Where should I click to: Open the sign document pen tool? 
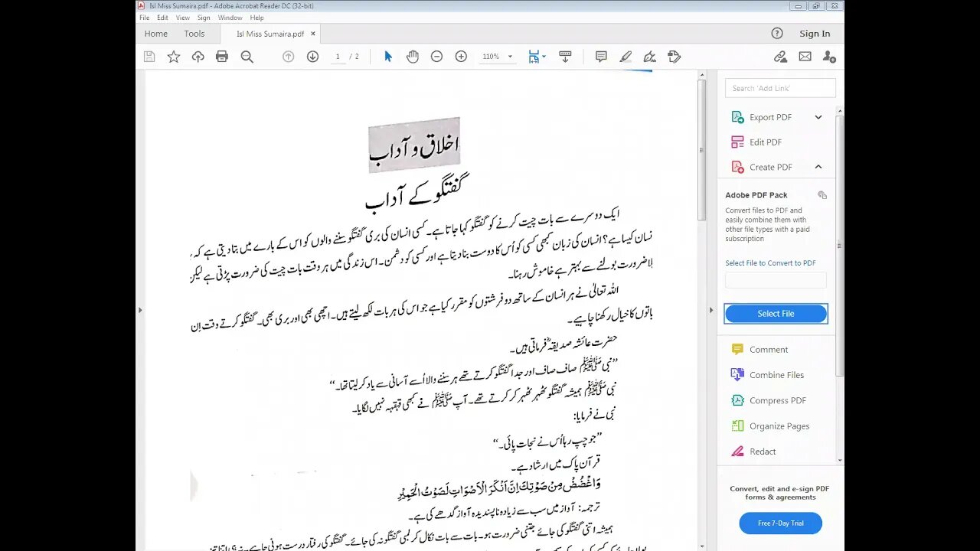click(650, 57)
